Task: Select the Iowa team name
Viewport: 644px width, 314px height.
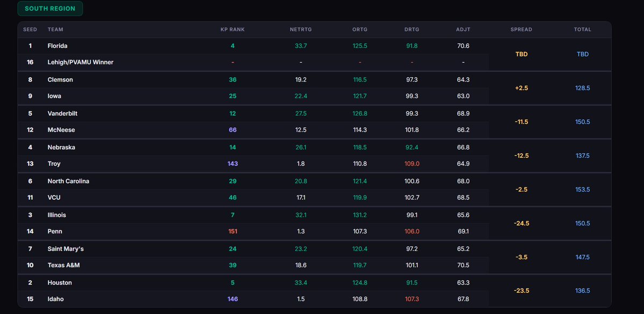Action: [x=54, y=96]
